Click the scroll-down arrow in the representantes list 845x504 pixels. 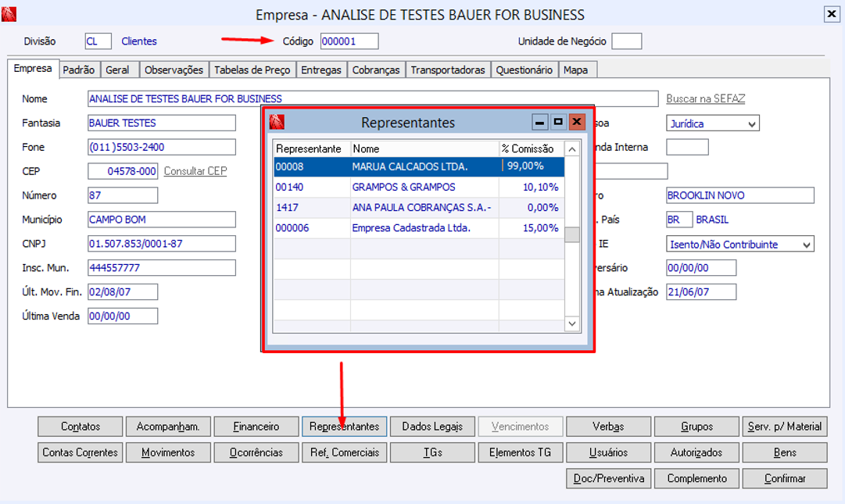pyautogui.click(x=571, y=323)
